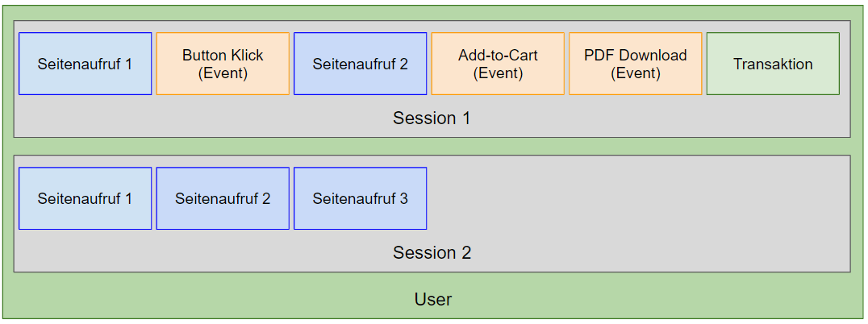The width and height of the screenshot is (868, 324).
Task: Click Seitenaufruf 1 box in Session 1
Action: (x=85, y=64)
